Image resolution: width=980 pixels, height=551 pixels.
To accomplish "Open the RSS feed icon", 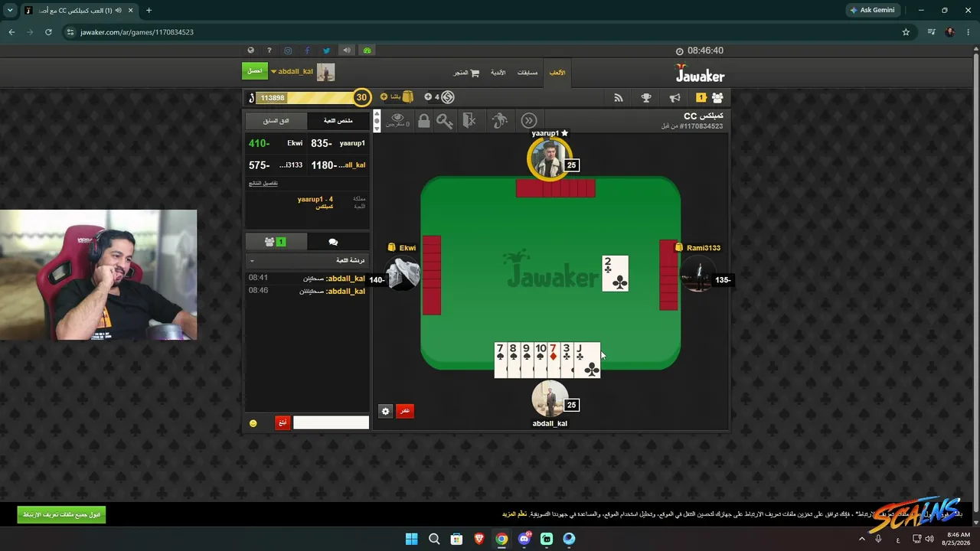I will [x=619, y=98].
